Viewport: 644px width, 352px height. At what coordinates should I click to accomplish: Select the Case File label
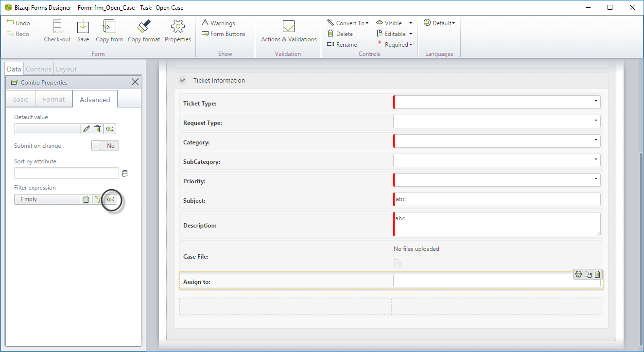(x=196, y=257)
